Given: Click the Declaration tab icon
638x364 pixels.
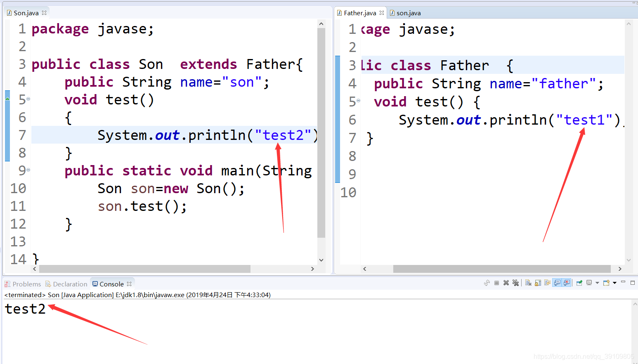Looking at the screenshot, I should (48, 284).
